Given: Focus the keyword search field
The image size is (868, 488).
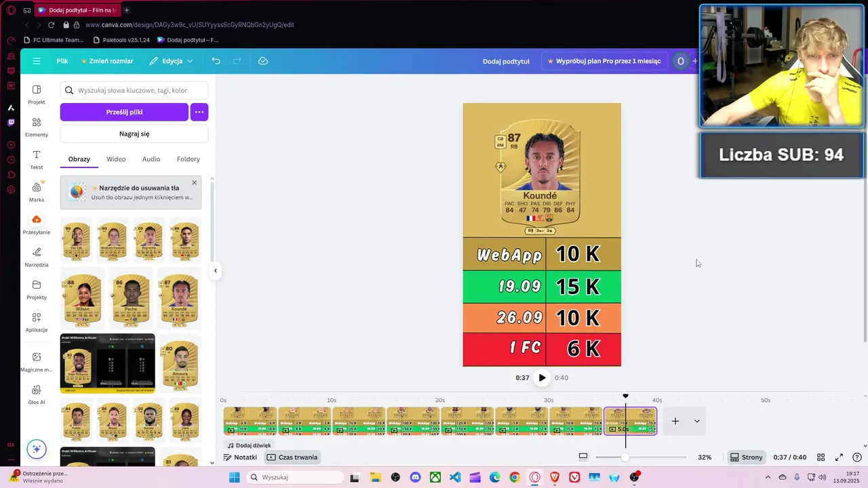Looking at the screenshot, I should [134, 90].
